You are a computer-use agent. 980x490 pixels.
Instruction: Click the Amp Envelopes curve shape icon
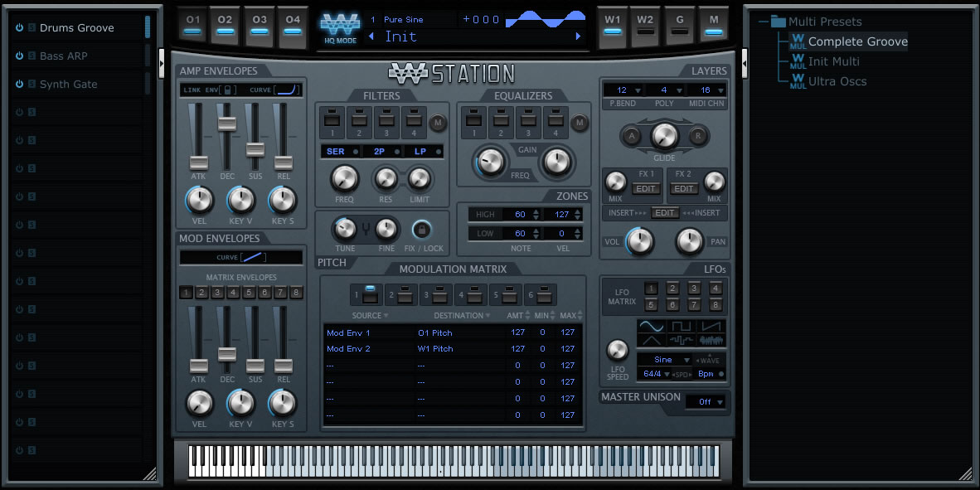coord(288,90)
